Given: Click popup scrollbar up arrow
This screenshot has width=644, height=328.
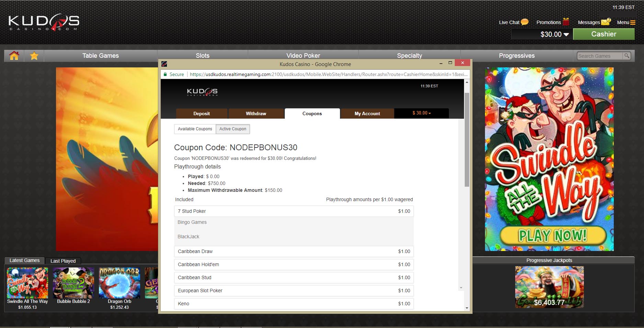Looking at the screenshot, I should 467,82.
